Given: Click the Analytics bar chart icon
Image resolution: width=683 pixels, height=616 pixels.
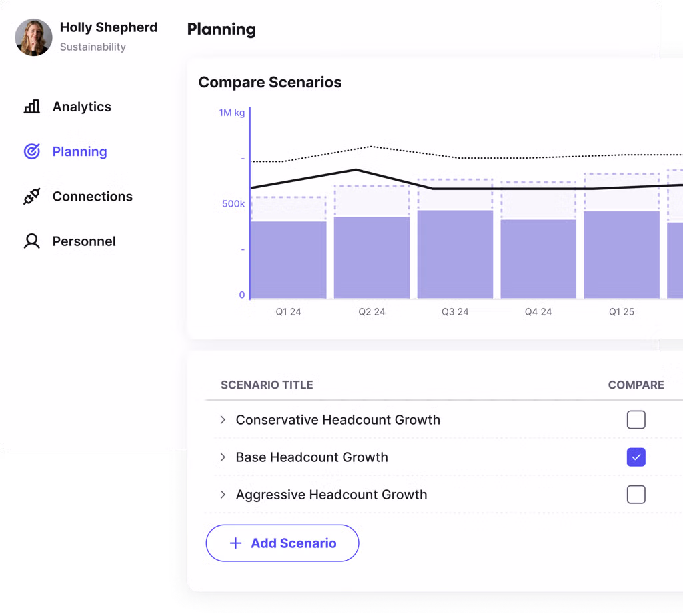Looking at the screenshot, I should pyautogui.click(x=32, y=107).
